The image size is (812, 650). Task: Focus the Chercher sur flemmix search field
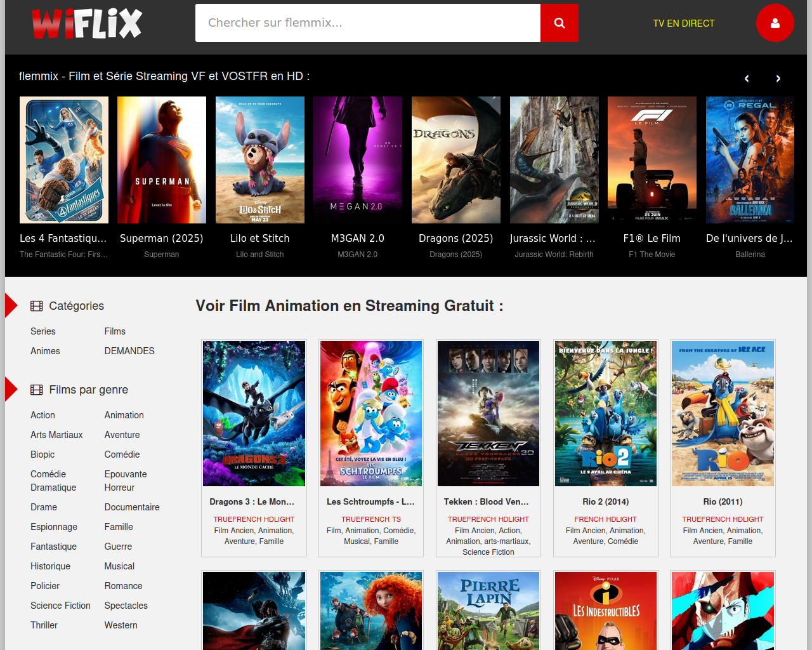[368, 23]
